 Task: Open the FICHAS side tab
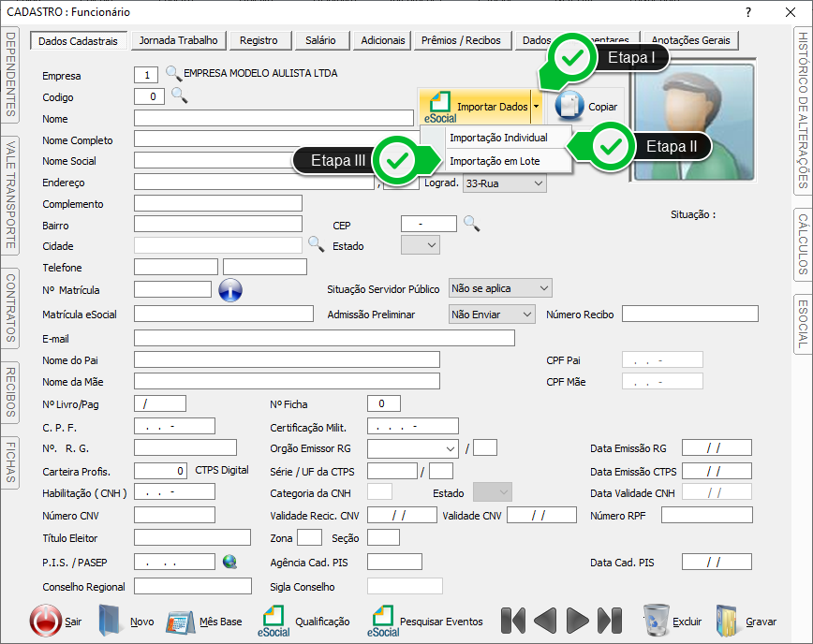pyautogui.click(x=10, y=462)
